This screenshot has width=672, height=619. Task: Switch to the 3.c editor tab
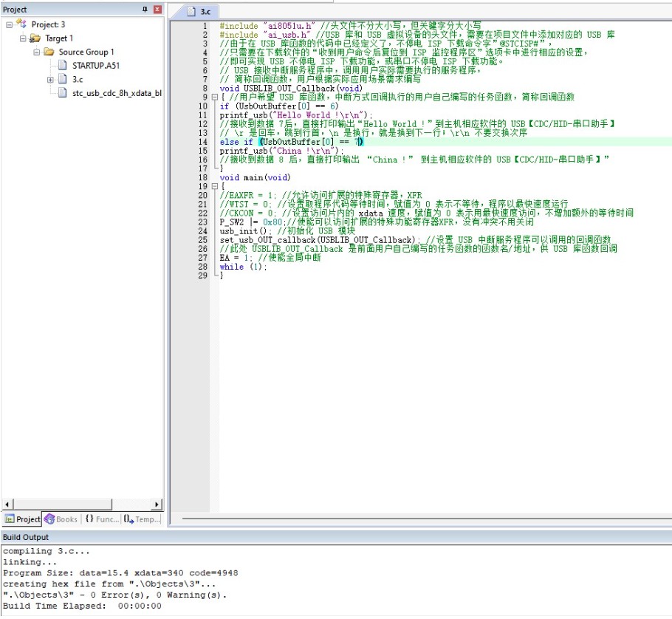[199, 12]
